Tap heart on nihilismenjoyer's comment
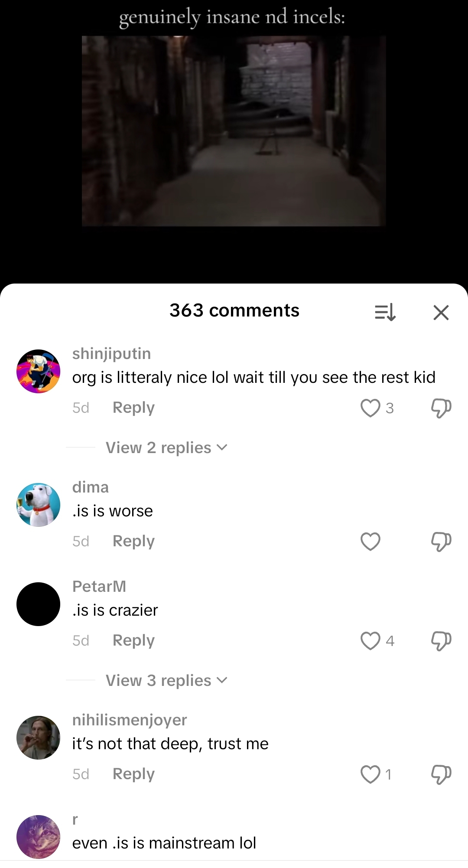The image size is (468, 868). 370,774
